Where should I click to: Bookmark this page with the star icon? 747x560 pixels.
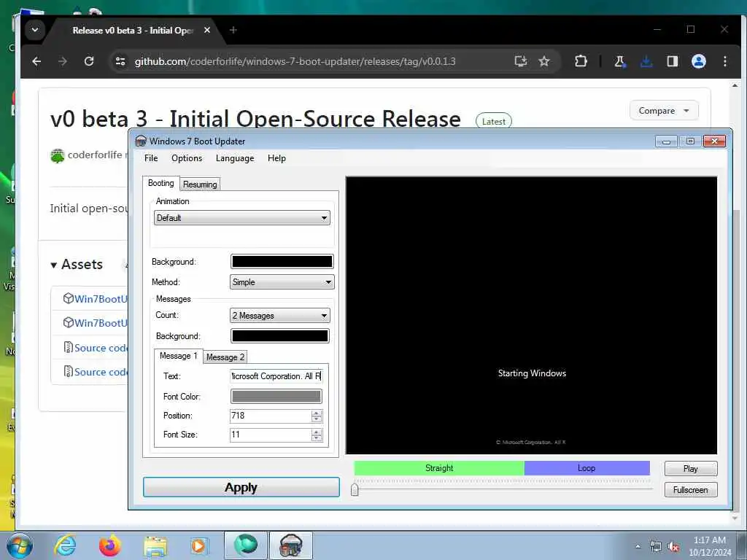point(544,61)
